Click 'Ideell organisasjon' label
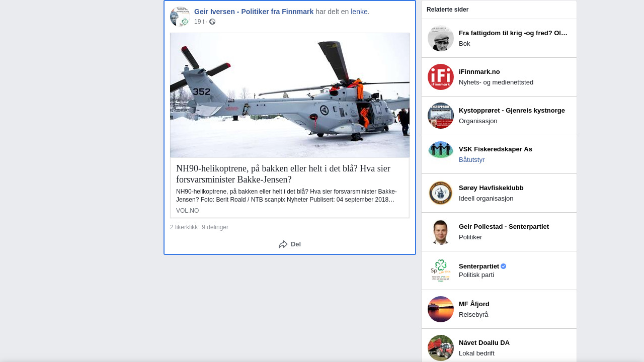The width and height of the screenshot is (644, 362). tap(486, 199)
